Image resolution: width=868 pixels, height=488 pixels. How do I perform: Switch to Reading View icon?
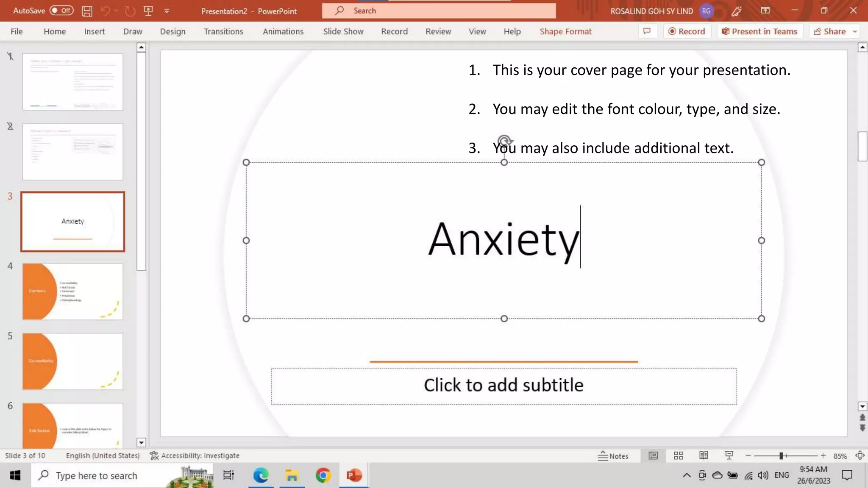[704, 456]
